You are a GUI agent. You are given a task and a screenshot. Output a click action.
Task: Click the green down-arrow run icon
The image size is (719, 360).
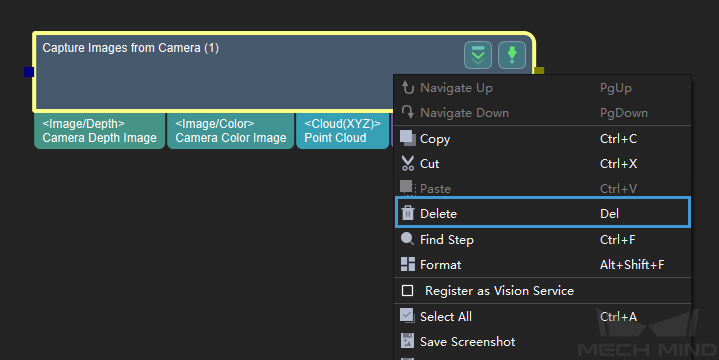[x=512, y=55]
